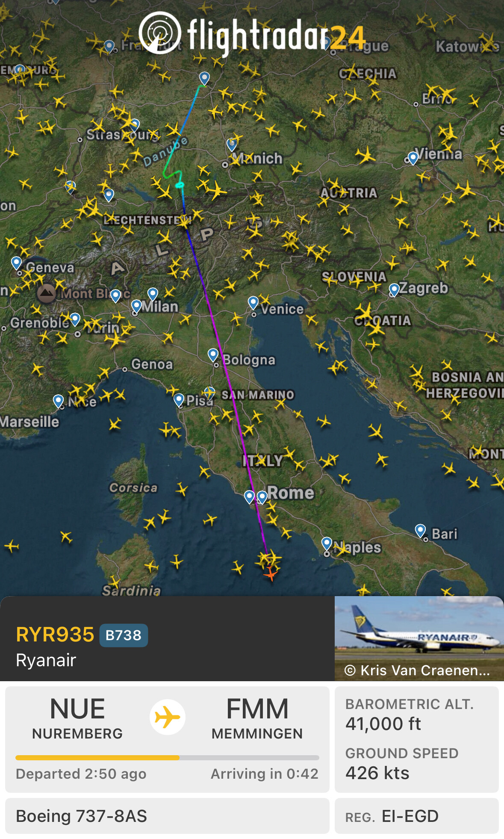Screen dimensions: 504x839
Task: Select the red tracked RYR935 aircraft icon
Action: coord(270,573)
